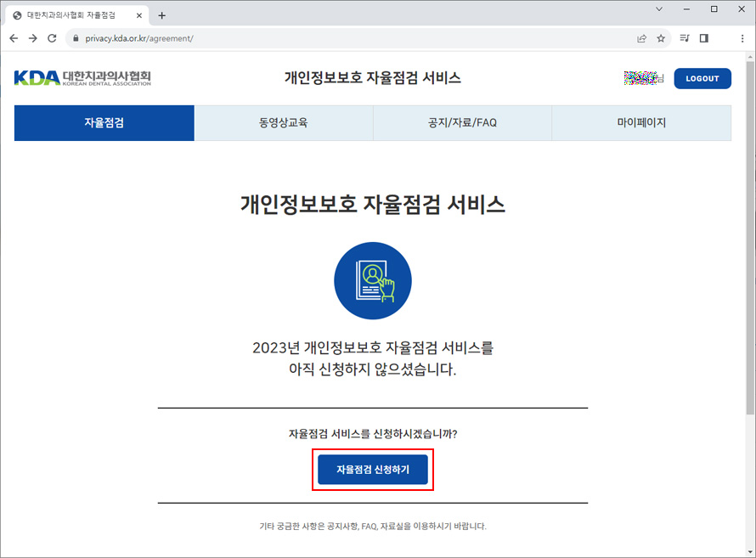Toggle the browser side panel
Screen dimensions: 756x558
pos(704,38)
